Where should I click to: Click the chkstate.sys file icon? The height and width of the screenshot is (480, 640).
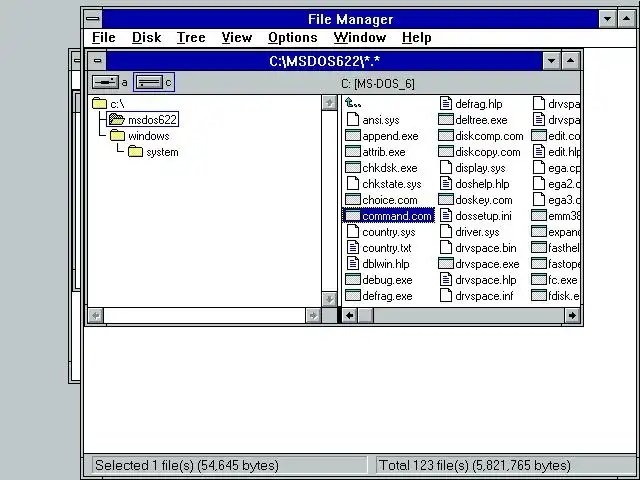(353, 183)
